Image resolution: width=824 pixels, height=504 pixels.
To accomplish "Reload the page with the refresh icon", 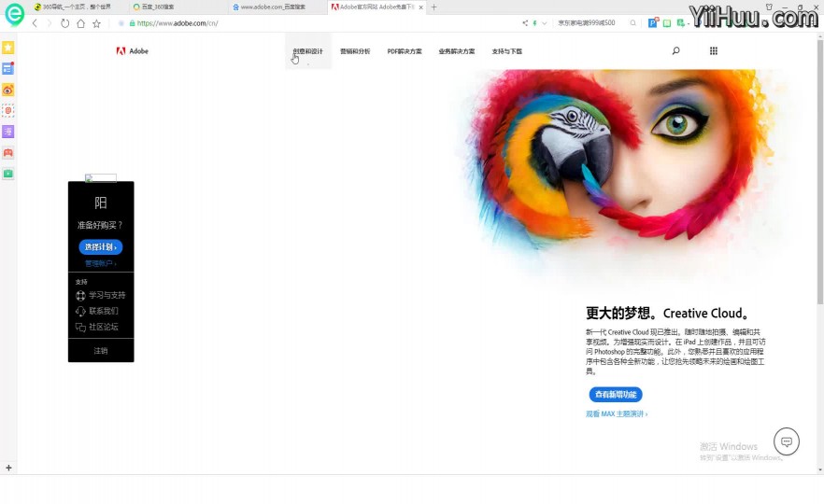I will (64, 23).
